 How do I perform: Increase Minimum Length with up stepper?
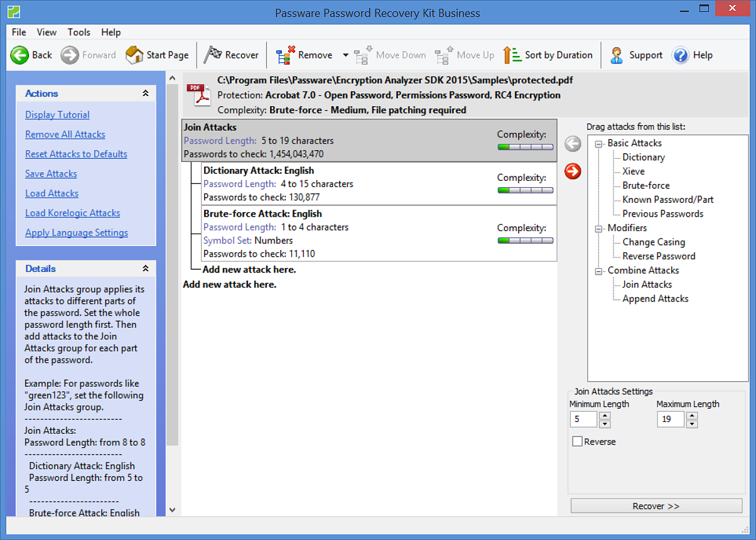tap(605, 415)
